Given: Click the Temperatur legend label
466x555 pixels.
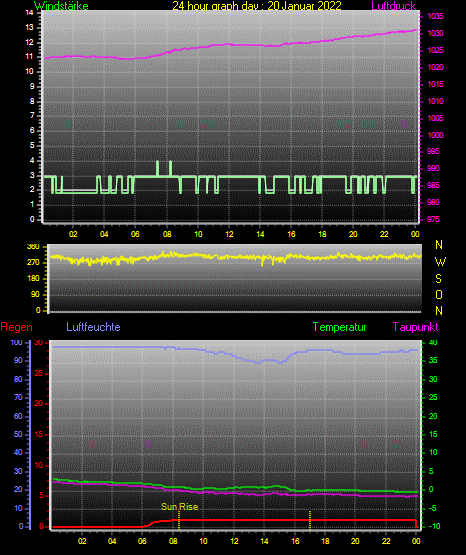Looking at the screenshot, I should [339, 327].
